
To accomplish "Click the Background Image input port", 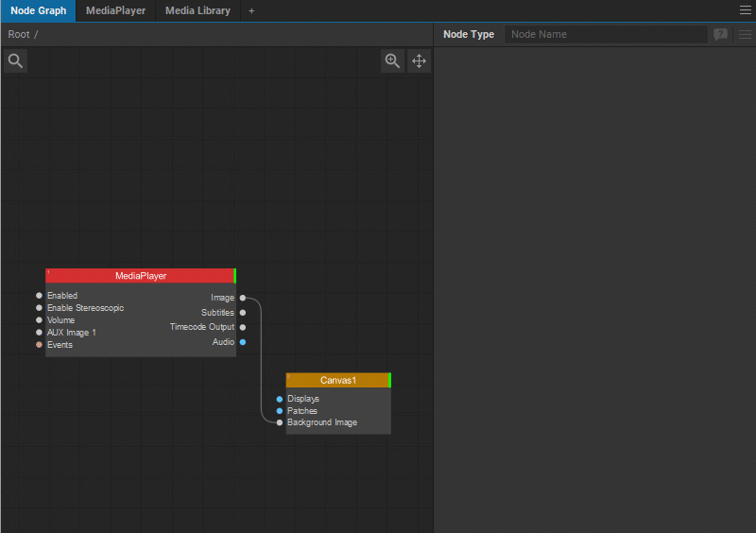I will coord(280,422).
